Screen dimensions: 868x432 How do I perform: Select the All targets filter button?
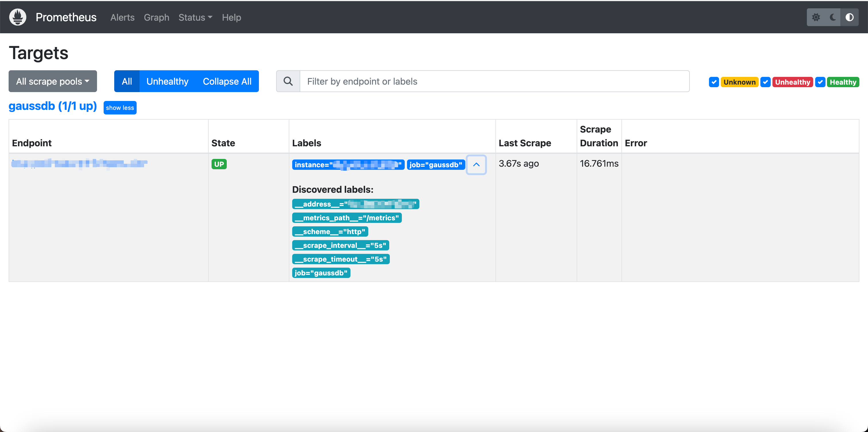127,81
